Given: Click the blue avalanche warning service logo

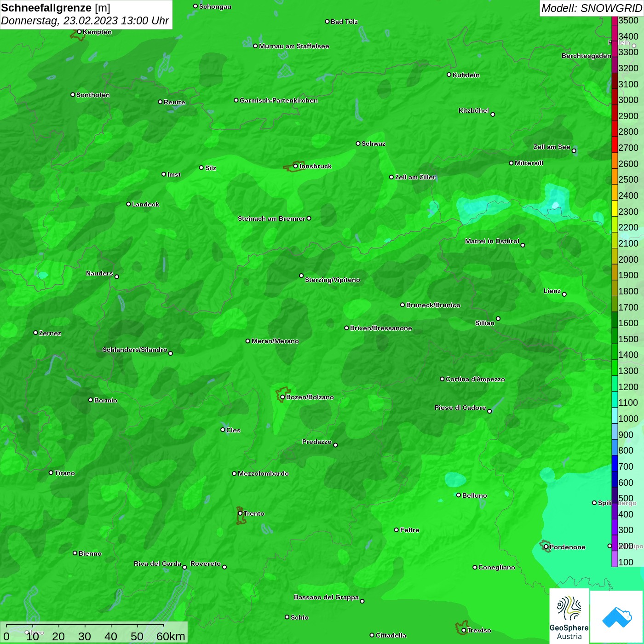Looking at the screenshot, I should [617, 616].
